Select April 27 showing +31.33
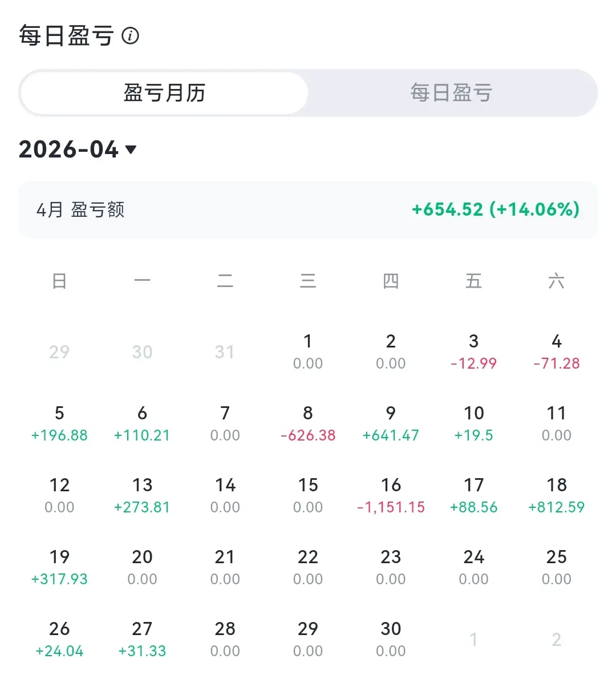Viewport: 616px width, 695px height. 142,639
